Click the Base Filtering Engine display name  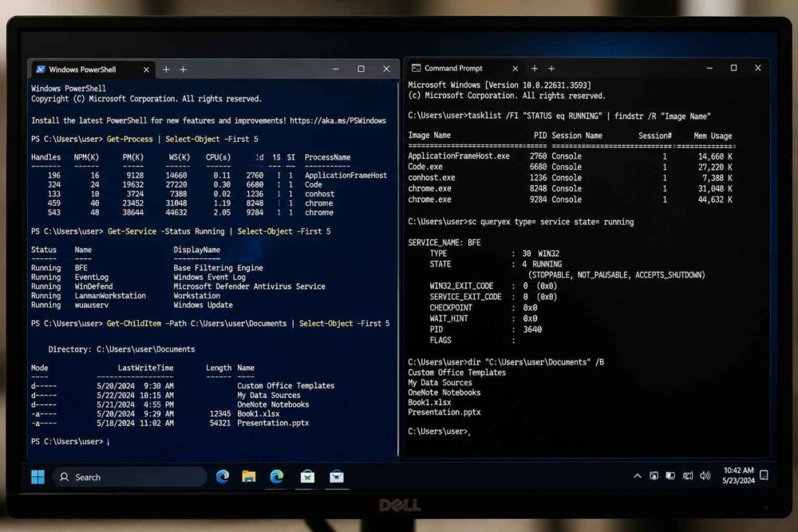point(218,267)
